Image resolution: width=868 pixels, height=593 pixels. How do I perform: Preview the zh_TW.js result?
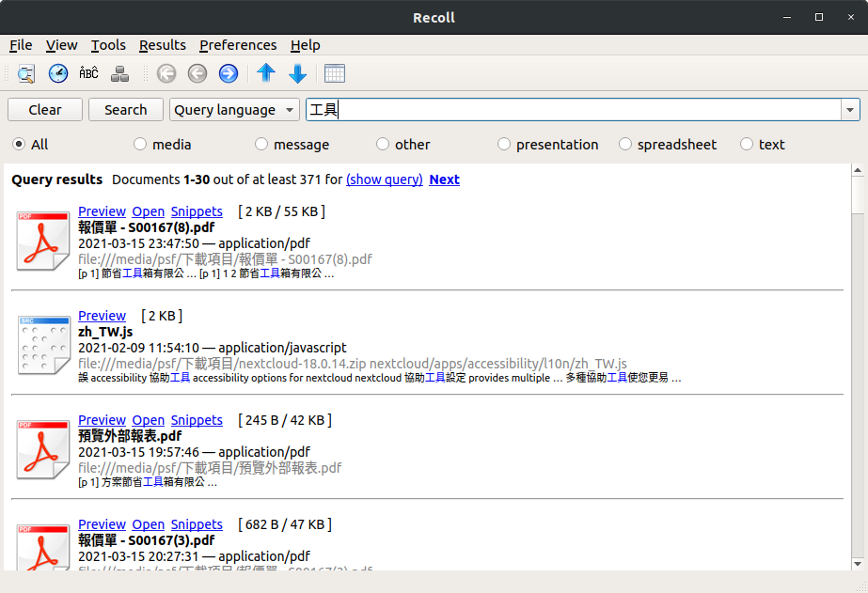coord(102,315)
